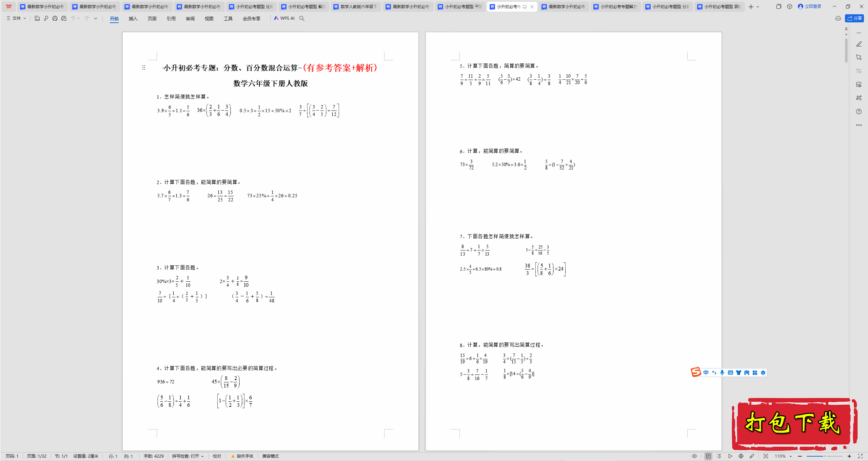Click zoom in plus button

tap(849, 456)
